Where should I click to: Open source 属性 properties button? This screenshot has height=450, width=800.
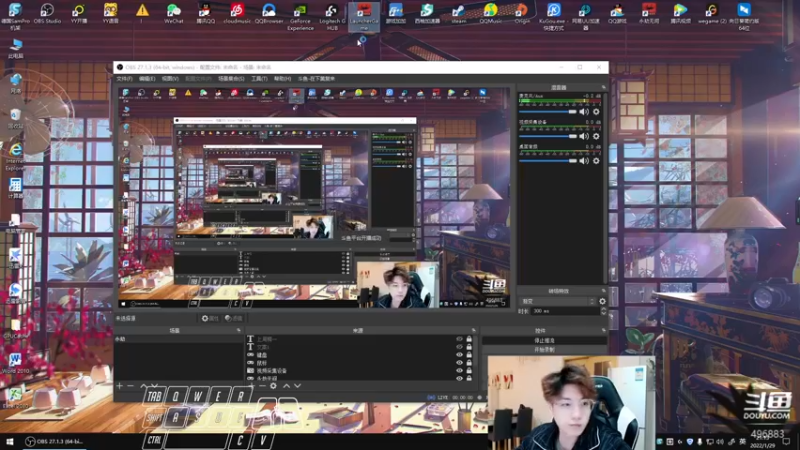click(x=210, y=318)
